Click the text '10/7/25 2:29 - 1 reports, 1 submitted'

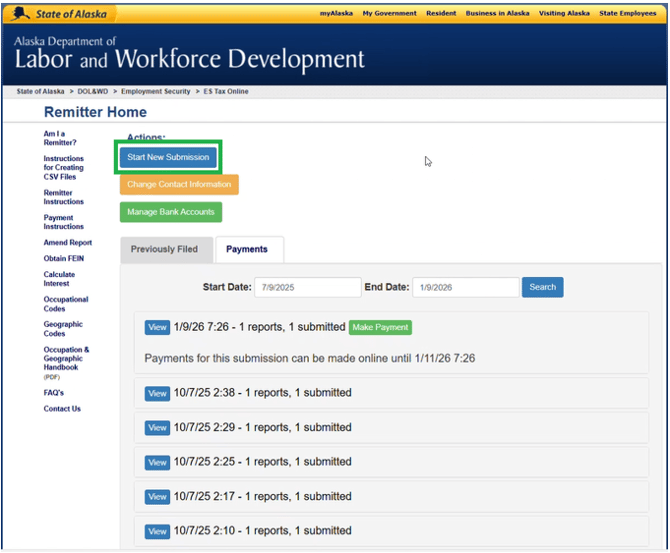point(262,427)
